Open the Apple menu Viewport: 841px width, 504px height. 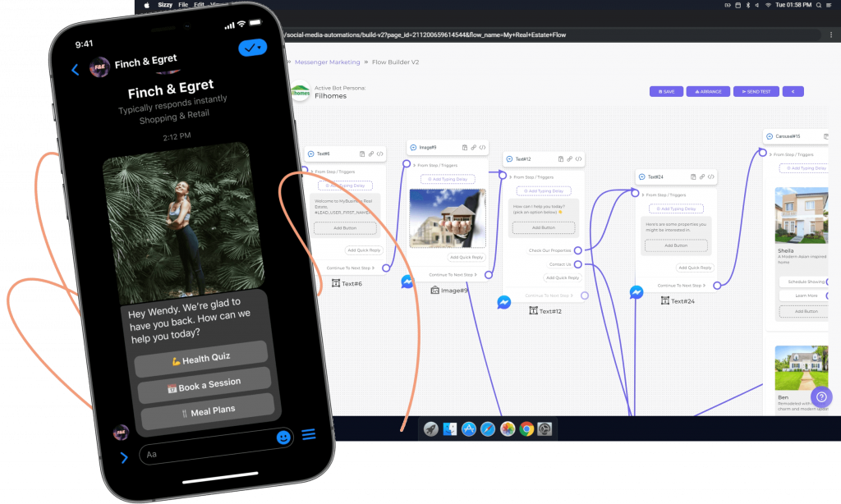click(x=146, y=5)
